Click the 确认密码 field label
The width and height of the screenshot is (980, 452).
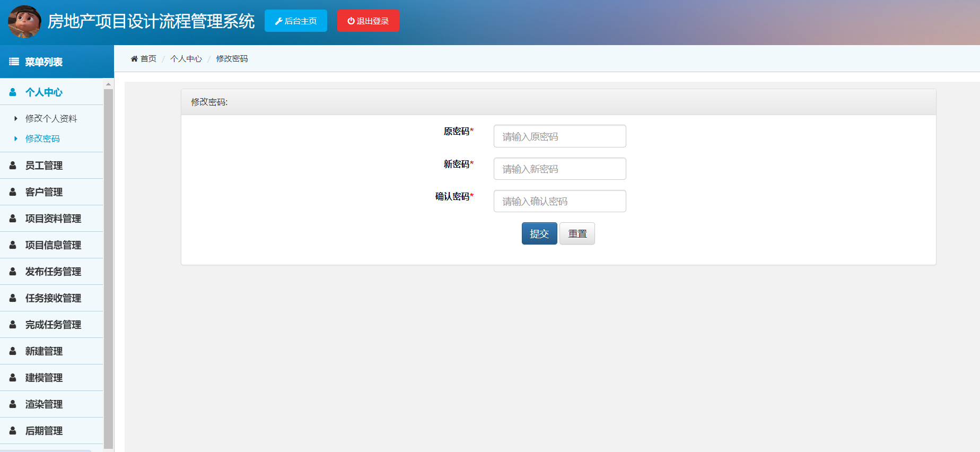[x=454, y=196]
